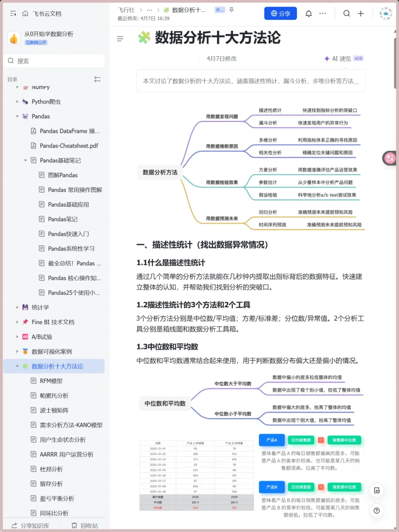Expand the Fine BI 技术文档 section
The image size is (399, 532).
coord(17,322)
